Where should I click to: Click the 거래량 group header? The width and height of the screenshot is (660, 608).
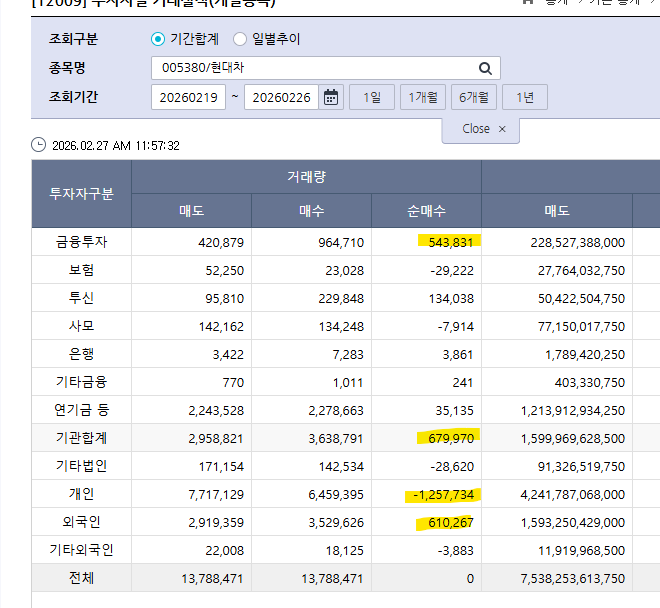point(306,176)
